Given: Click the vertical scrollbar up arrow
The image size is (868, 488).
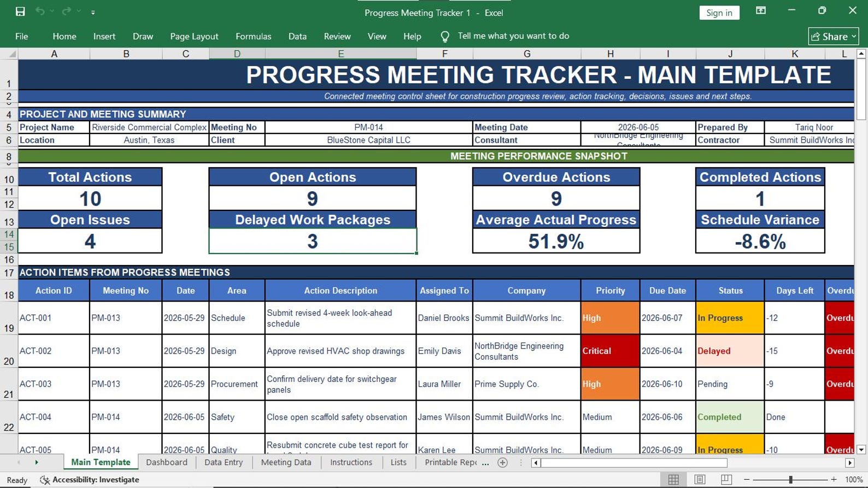Looking at the screenshot, I should tap(861, 54).
